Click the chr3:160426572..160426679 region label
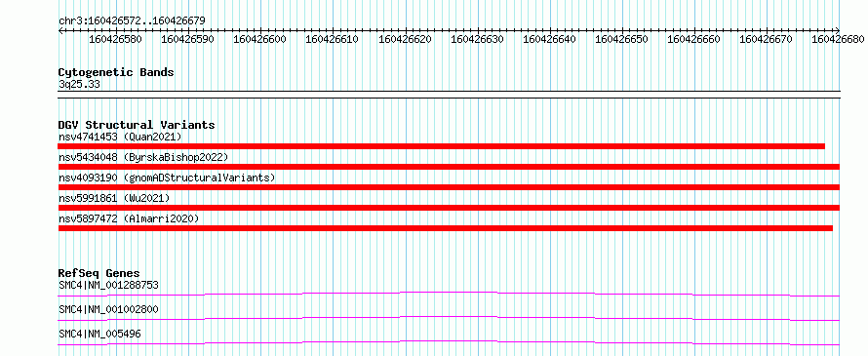This screenshot has width=868, height=356. pyautogui.click(x=132, y=20)
